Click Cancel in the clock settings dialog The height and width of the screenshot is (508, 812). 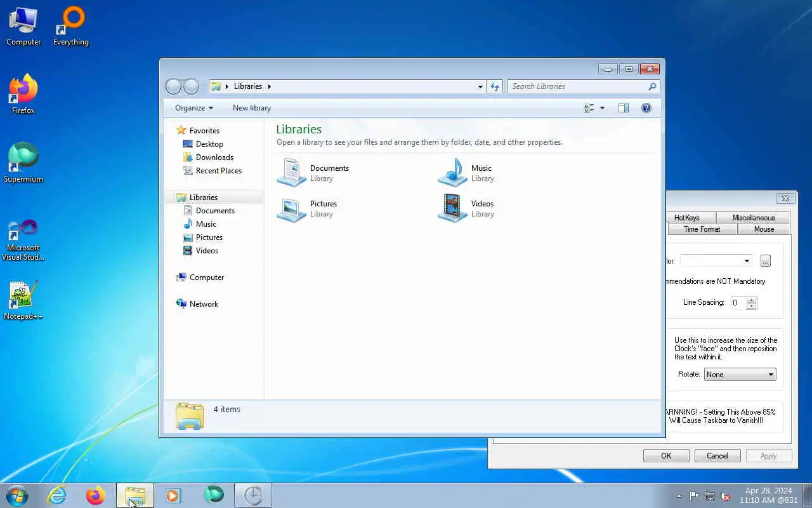[717, 456]
